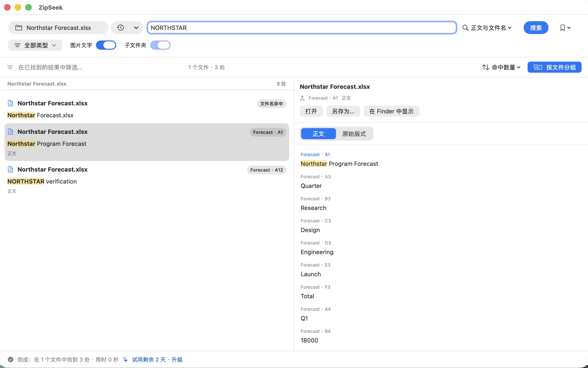Click the 完成 status message text
This screenshot has height=368, width=588.
(x=68, y=359)
